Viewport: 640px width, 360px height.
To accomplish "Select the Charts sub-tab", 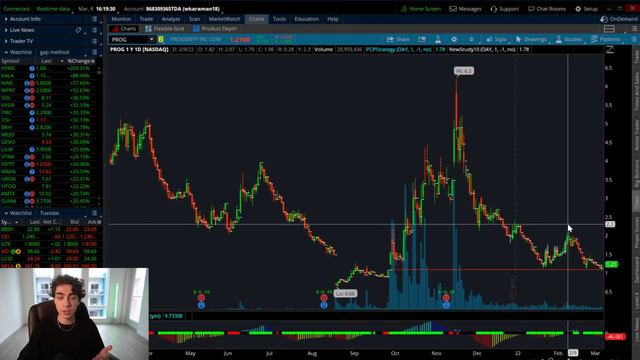I will point(124,29).
